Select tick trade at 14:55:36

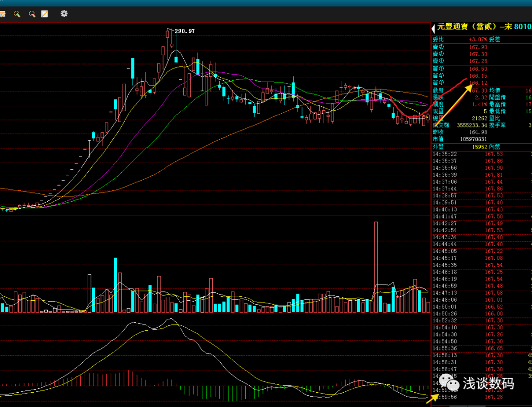pyautogui.click(x=481, y=348)
